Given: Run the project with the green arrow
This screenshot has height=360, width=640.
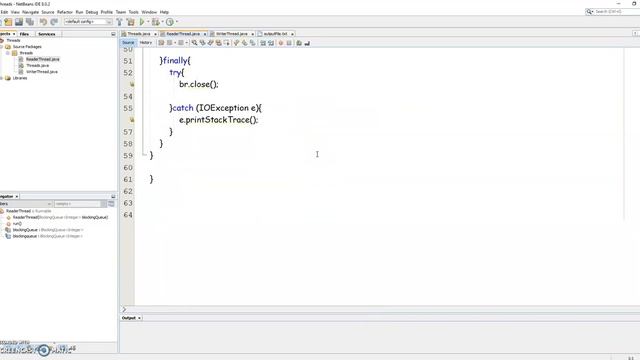Looking at the screenshot, I should click(x=142, y=22).
